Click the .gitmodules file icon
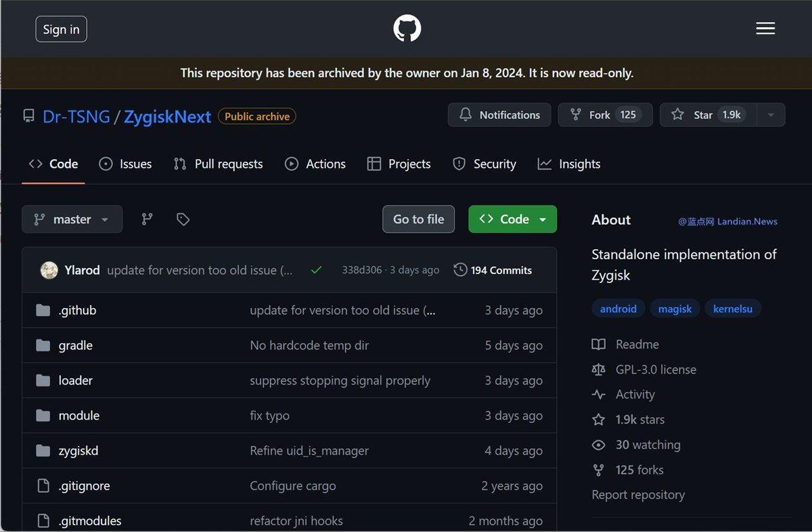812x532 pixels. coord(43,521)
